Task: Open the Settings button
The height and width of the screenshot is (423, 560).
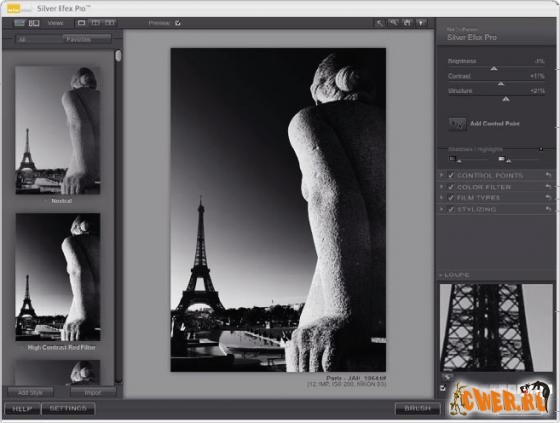Action: click(68, 408)
